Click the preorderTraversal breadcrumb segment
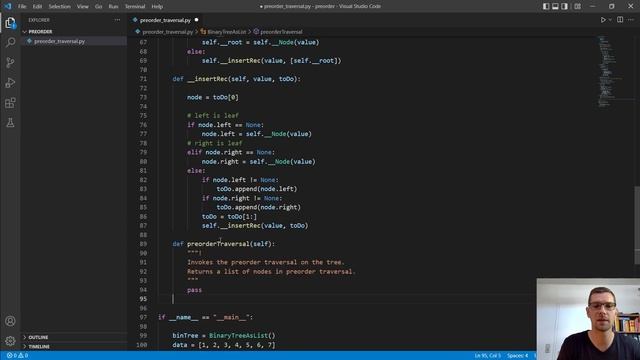 pos(281,32)
